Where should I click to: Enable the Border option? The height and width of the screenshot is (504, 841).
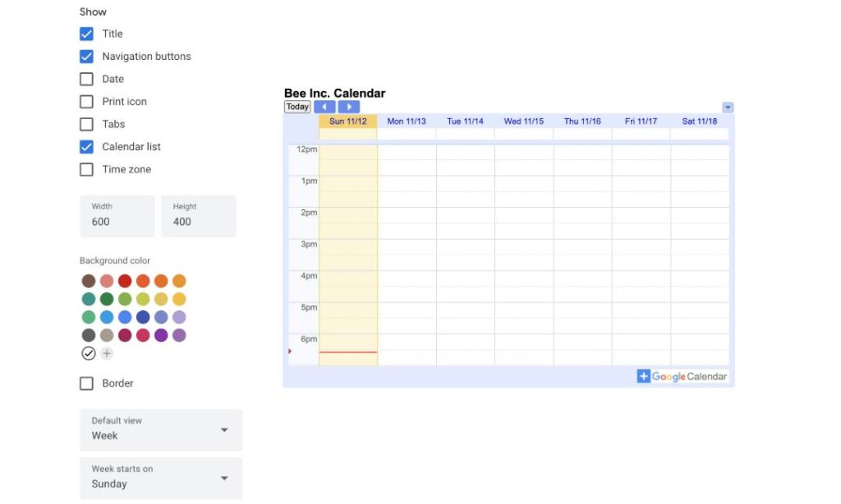pyautogui.click(x=86, y=383)
